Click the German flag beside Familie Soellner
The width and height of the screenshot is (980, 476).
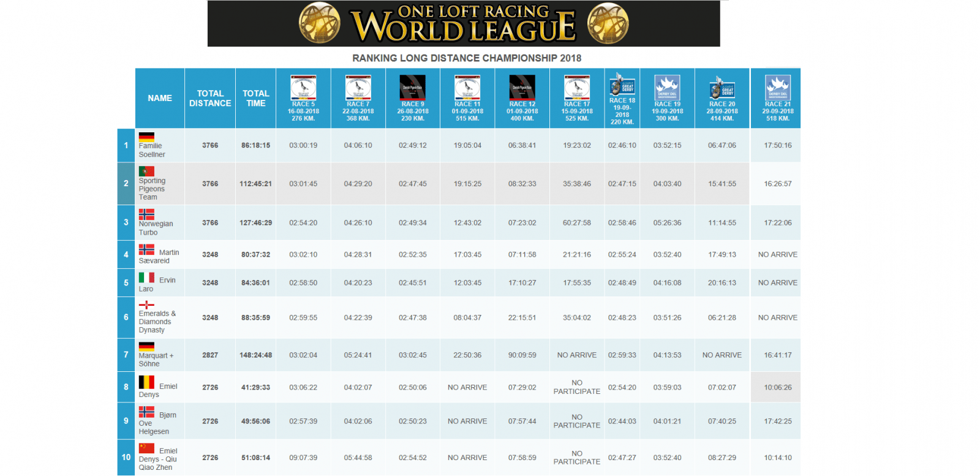[x=146, y=137]
